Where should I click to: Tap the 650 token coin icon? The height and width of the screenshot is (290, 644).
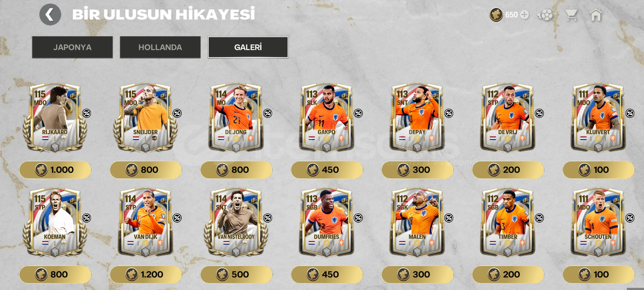pos(496,15)
